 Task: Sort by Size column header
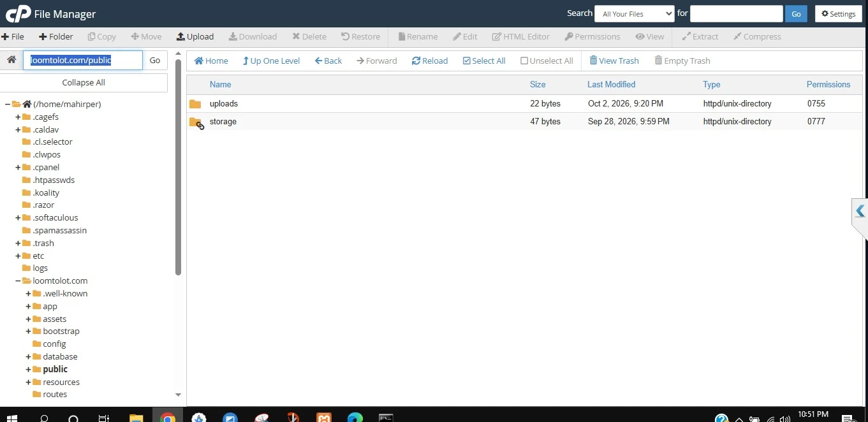pyautogui.click(x=538, y=84)
